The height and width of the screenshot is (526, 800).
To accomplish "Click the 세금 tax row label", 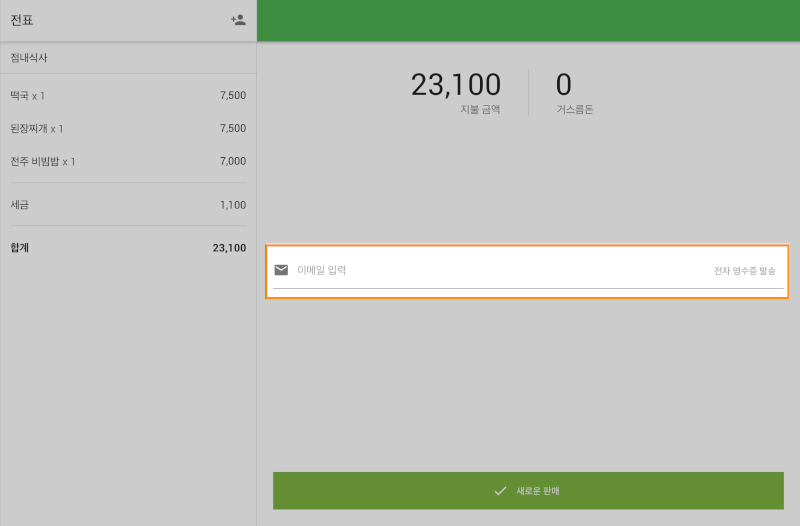I will point(20,205).
